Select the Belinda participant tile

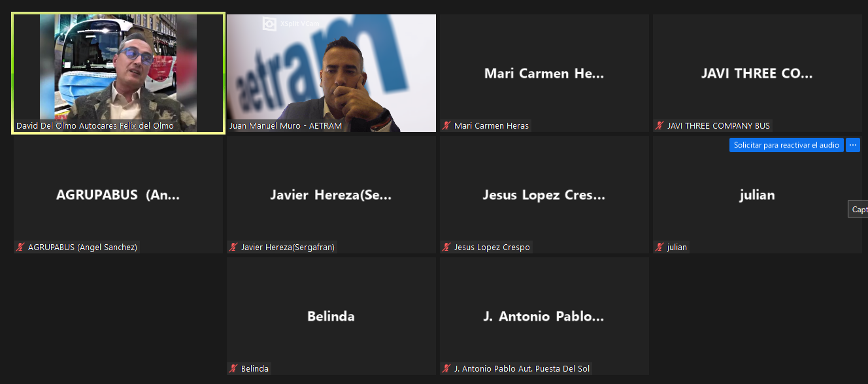[x=331, y=316]
